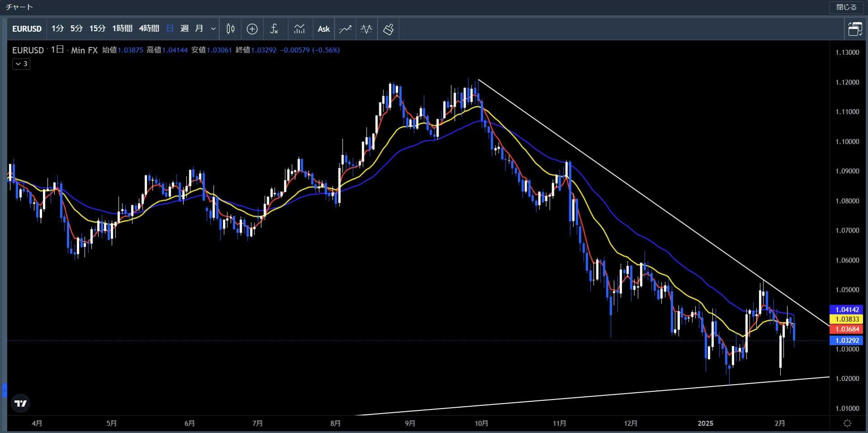The width and height of the screenshot is (868, 433).
Task: Expand the collapsed indicators legend showing 3
Action: 21,64
